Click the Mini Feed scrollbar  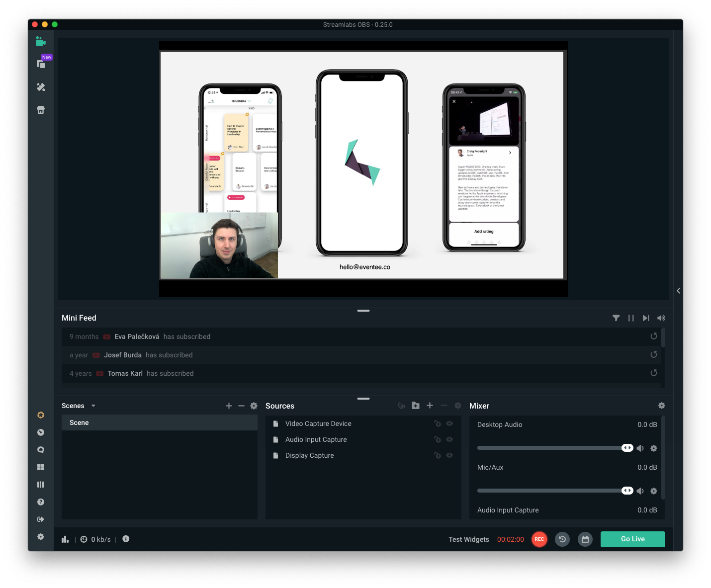664,337
